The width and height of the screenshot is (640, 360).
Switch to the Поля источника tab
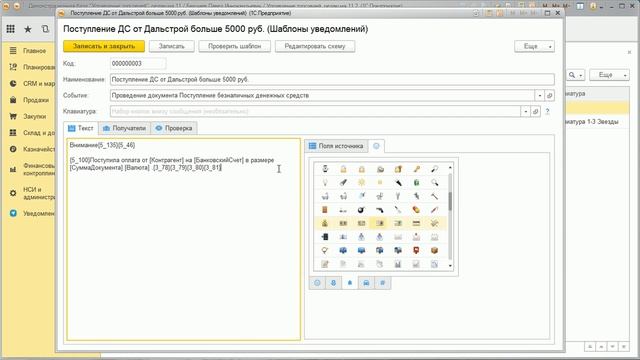point(336,146)
